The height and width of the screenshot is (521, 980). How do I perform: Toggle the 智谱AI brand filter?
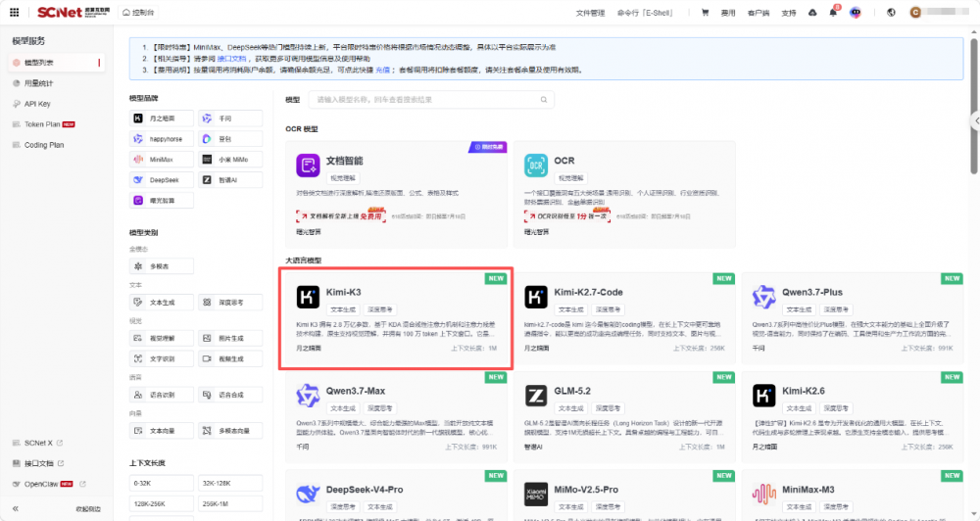[x=230, y=180]
